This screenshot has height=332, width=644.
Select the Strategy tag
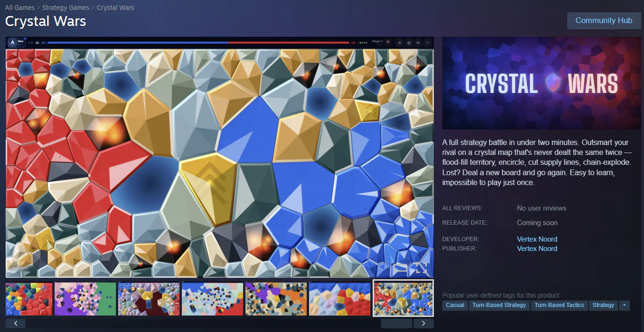tap(603, 305)
